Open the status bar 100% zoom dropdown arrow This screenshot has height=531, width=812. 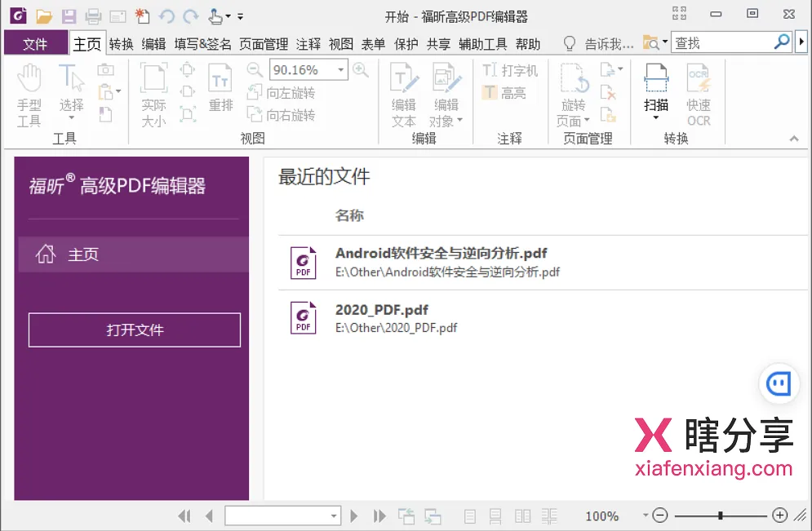click(646, 515)
